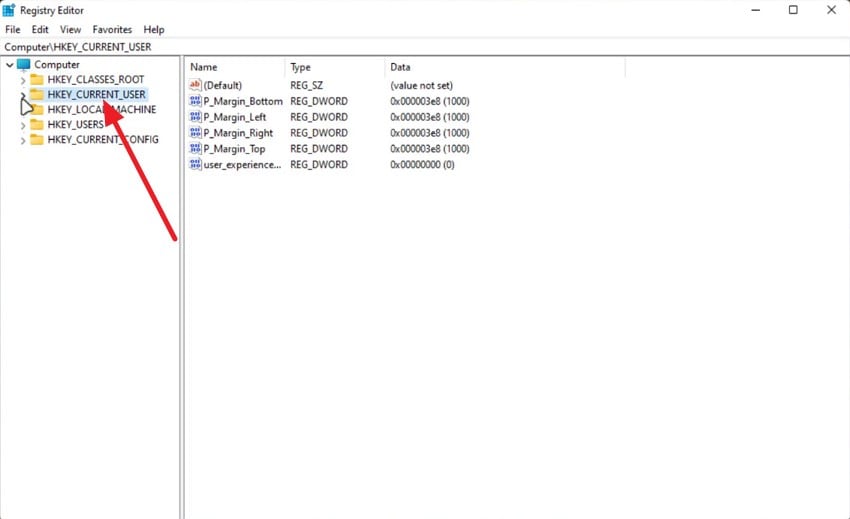Click the DWORD icon beside P_Margin_Bottom
The width and height of the screenshot is (850, 519).
point(195,101)
